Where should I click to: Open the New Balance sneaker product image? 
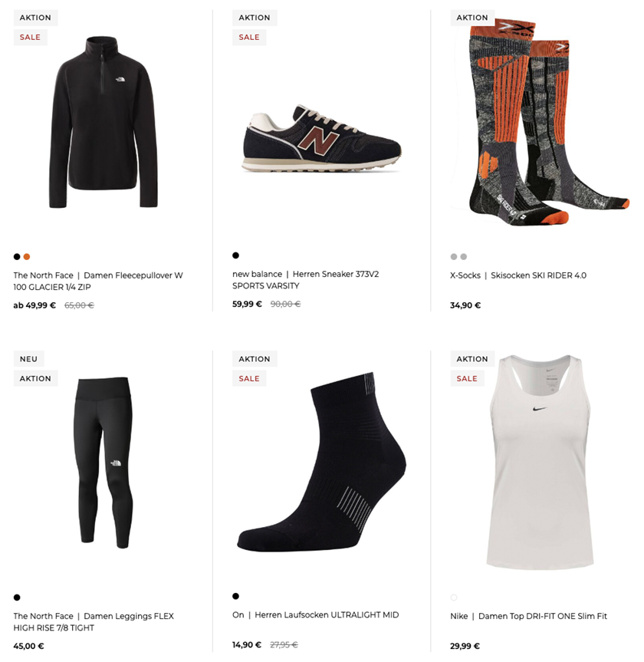pos(321,137)
